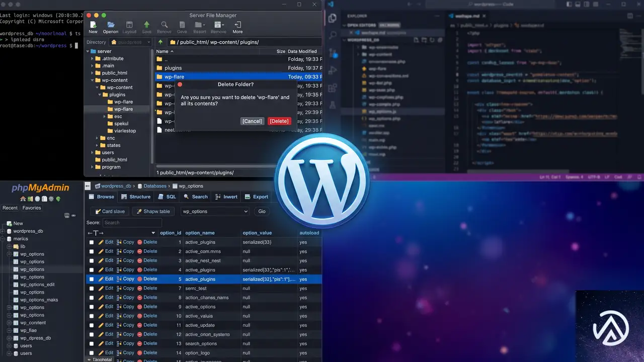Open Run and Debug in VS Code activity bar
Viewport: 644px width, 362px height.
click(332, 70)
